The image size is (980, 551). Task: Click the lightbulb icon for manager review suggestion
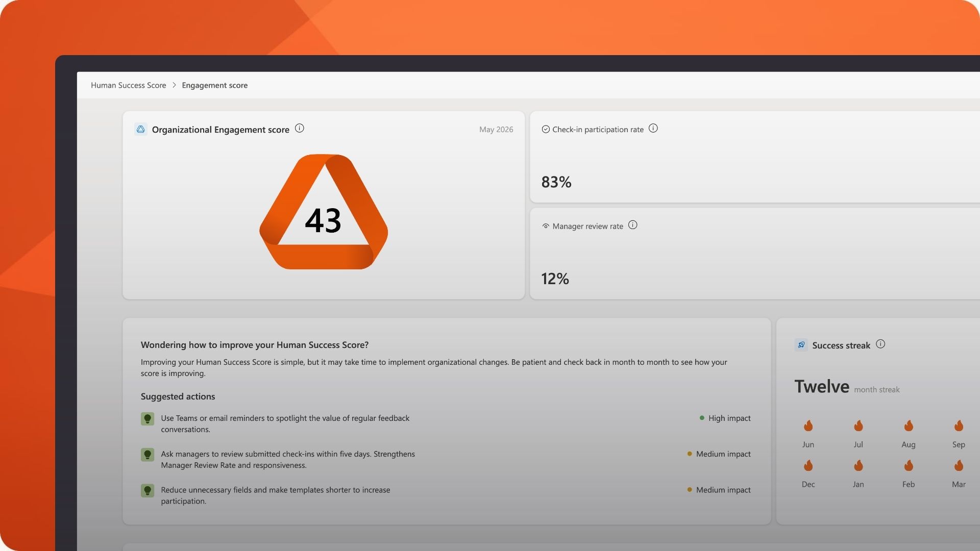pyautogui.click(x=148, y=455)
